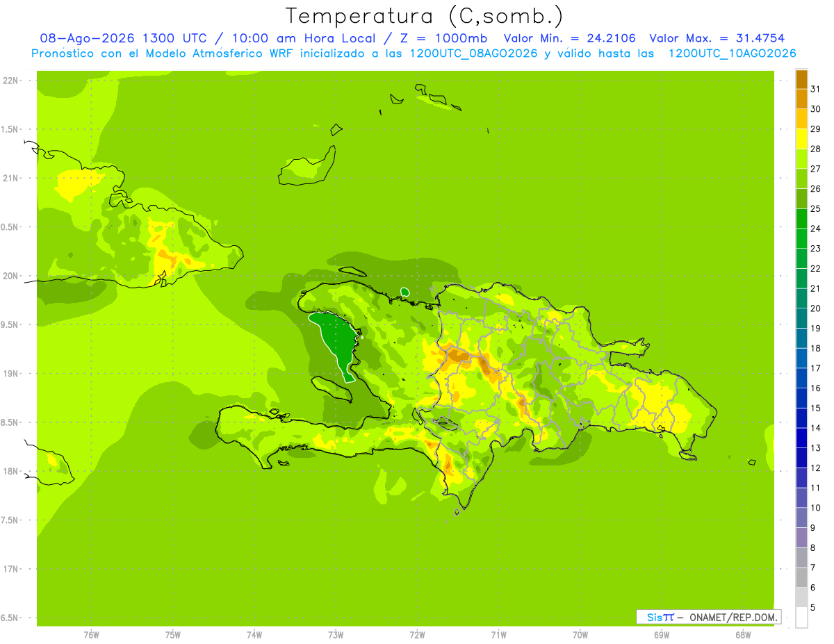Pick the purple legend swatch between 9 and 10
Image resolution: width=834 pixels, height=644 pixels.
pos(801,518)
